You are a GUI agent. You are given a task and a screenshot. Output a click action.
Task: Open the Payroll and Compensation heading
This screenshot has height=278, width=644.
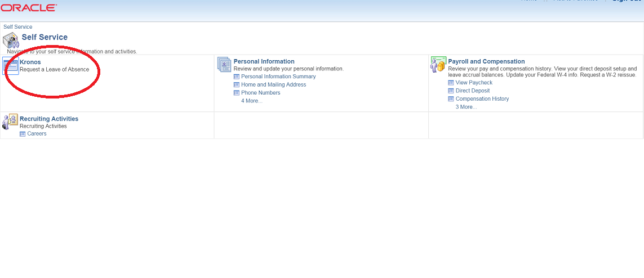click(486, 61)
